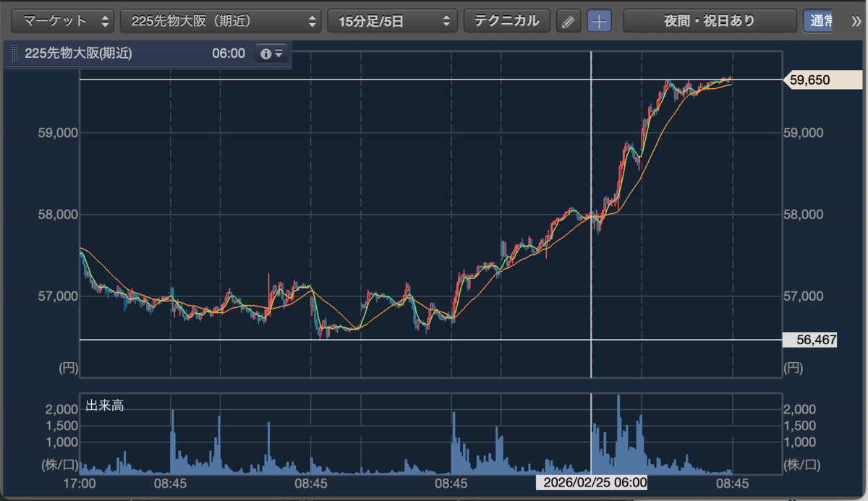Click the panel drag handle beside 225先物大阪(期近)
Image resolution: width=868 pixels, height=501 pixels.
coord(14,53)
